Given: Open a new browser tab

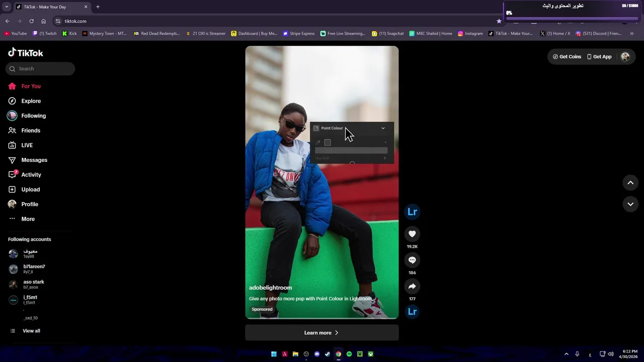Looking at the screenshot, I should pos(98,7).
